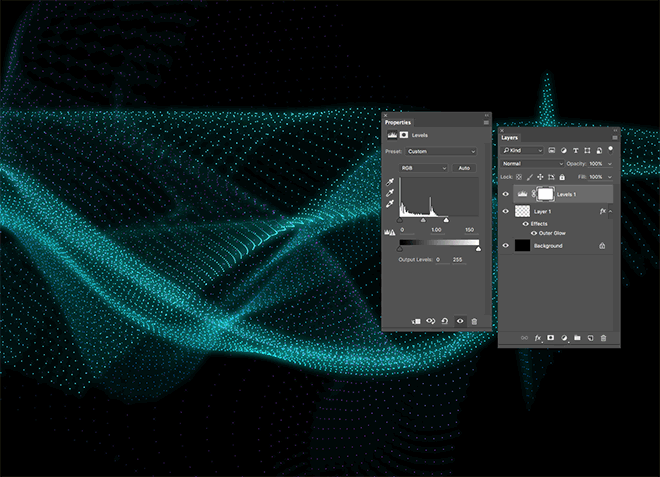660x477 pixels.
Task: Open the Properties panel menu
Action: (x=486, y=123)
